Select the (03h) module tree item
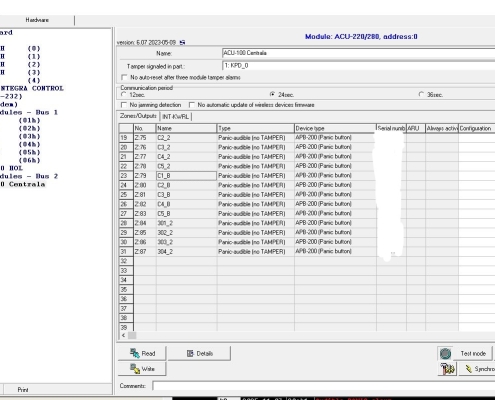This screenshot has height=400, width=495. [x=29, y=136]
